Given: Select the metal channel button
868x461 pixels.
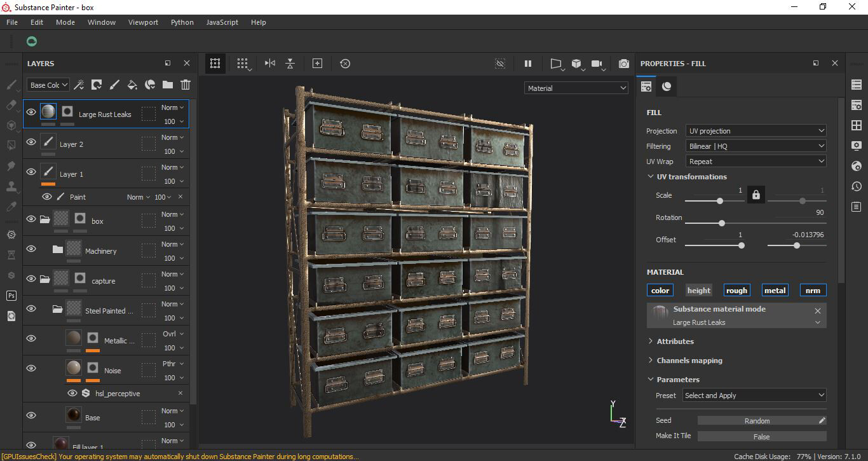Looking at the screenshot, I should click(x=775, y=290).
